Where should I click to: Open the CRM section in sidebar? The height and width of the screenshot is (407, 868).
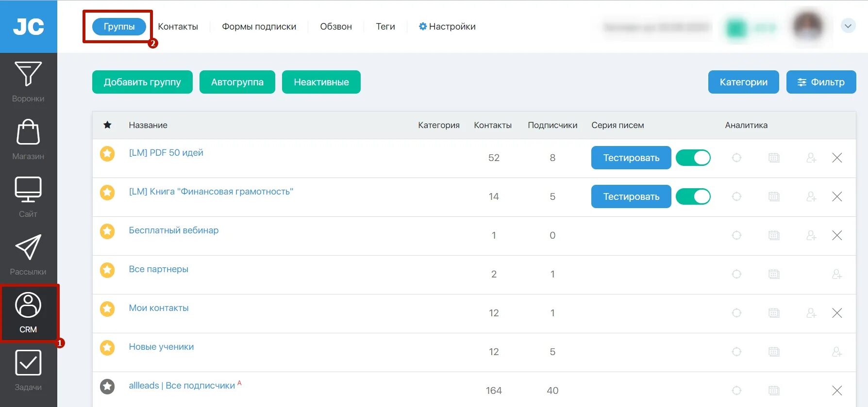(28, 313)
